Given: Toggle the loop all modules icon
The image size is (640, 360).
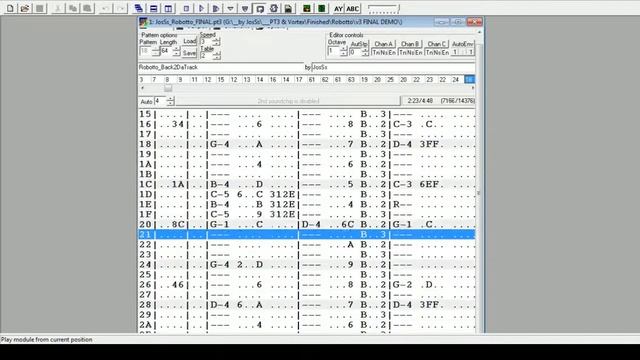Looking at the screenshot, I should tap(274, 8).
